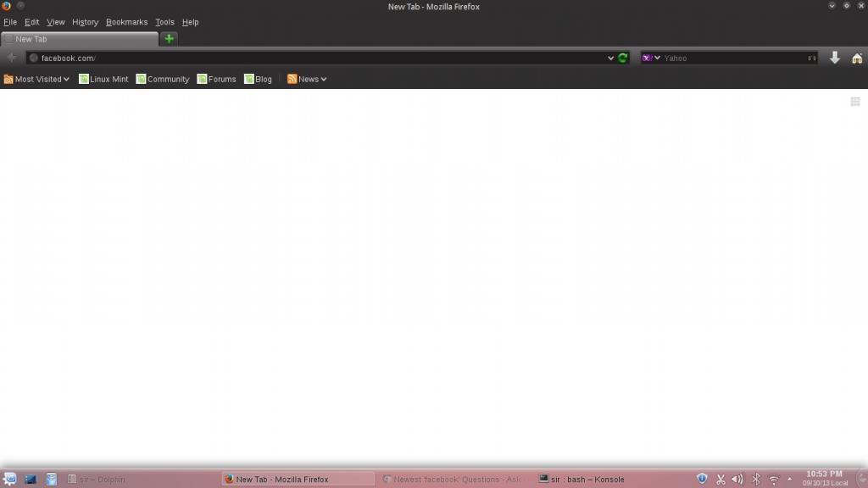This screenshot has height=488, width=868.
Task: Open the Klipper scissors clipboard tray icon
Action: pos(721,480)
